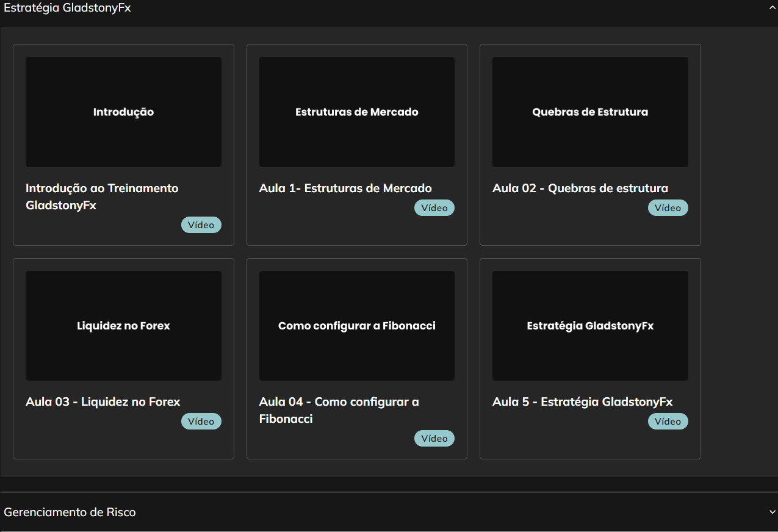The width and height of the screenshot is (778, 532).
Task: Open the Liquidez no Forex thumbnail
Action: (x=123, y=326)
